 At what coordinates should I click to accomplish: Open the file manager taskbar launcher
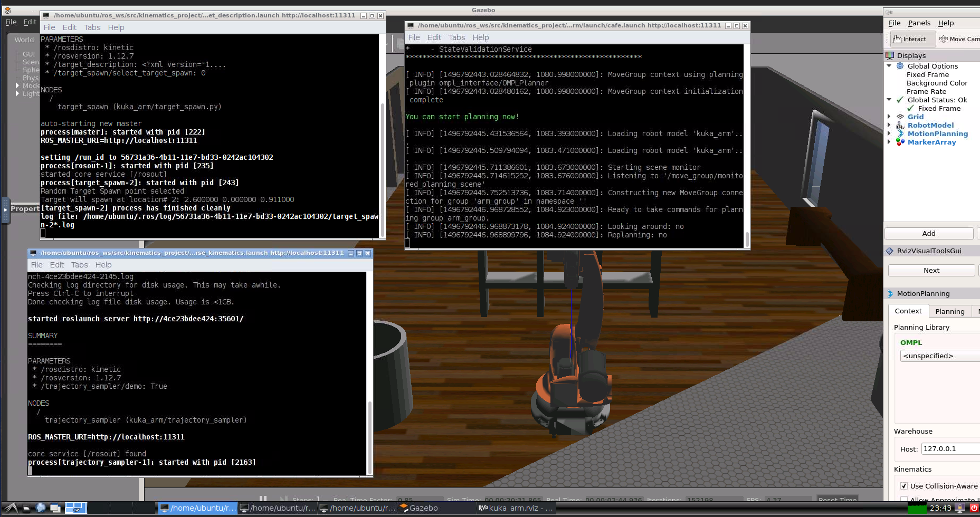[26, 509]
